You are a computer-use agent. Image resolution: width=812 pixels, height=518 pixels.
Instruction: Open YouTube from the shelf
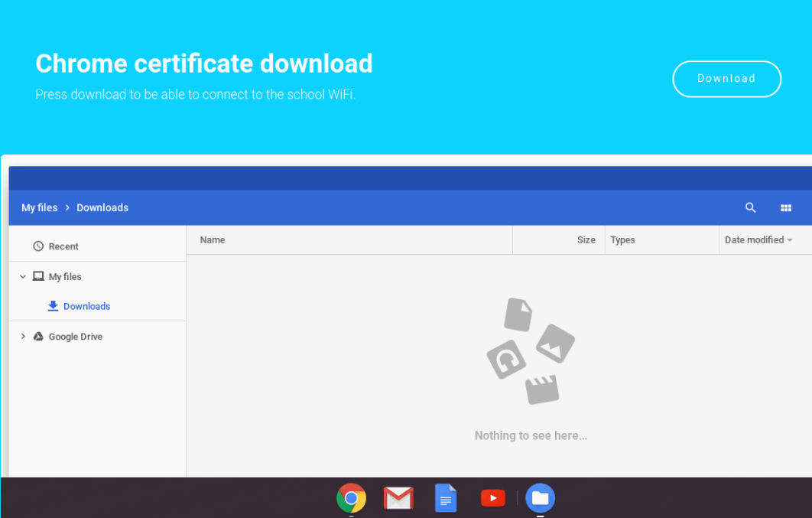click(x=492, y=498)
